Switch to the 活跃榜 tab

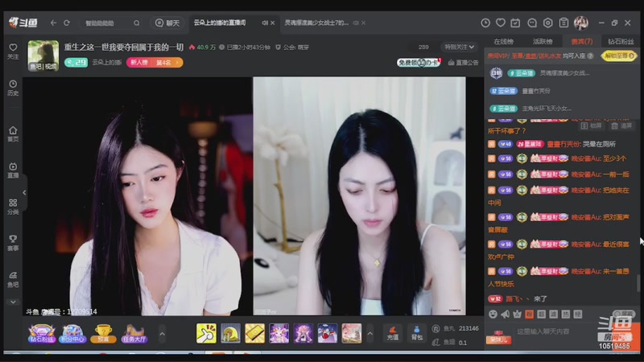(543, 42)
